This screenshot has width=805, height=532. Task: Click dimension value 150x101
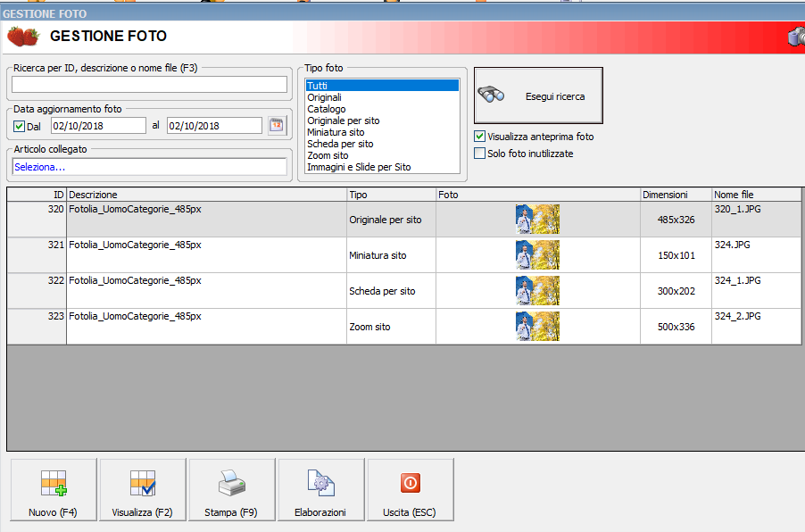point(676,255)
